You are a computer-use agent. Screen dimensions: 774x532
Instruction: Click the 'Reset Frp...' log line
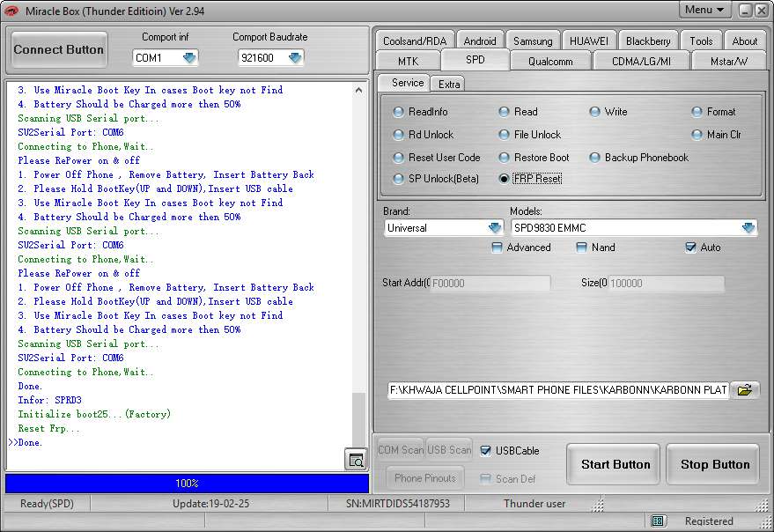coord(48,428)
